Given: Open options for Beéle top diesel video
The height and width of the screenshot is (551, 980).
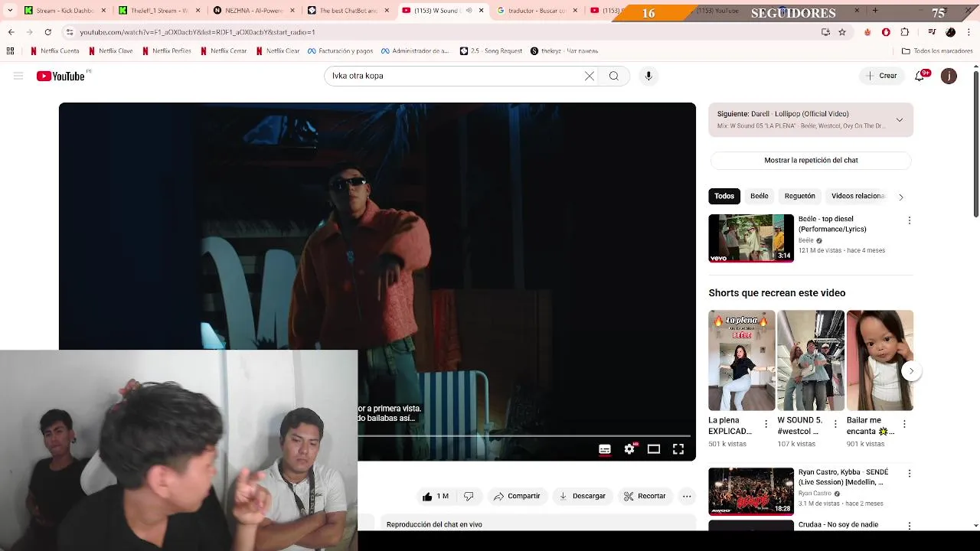Looking at the screenshot, I should 910,220.
